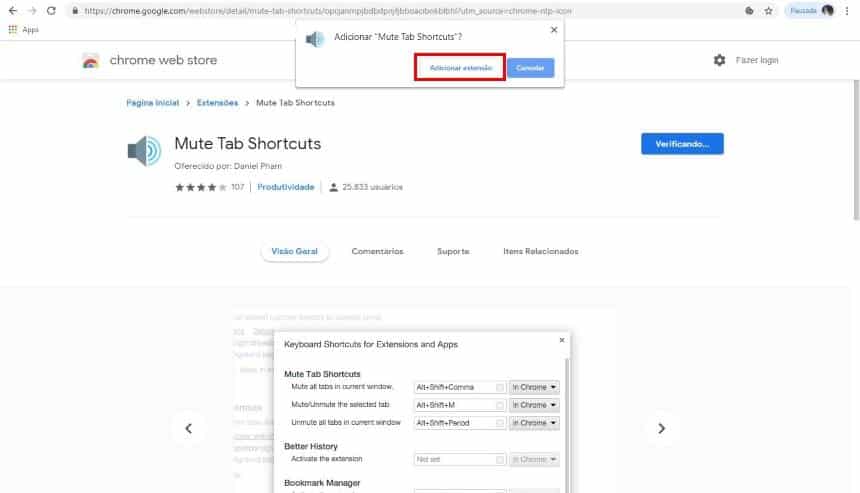Go back with browser back arrow

tap(13, 10)
